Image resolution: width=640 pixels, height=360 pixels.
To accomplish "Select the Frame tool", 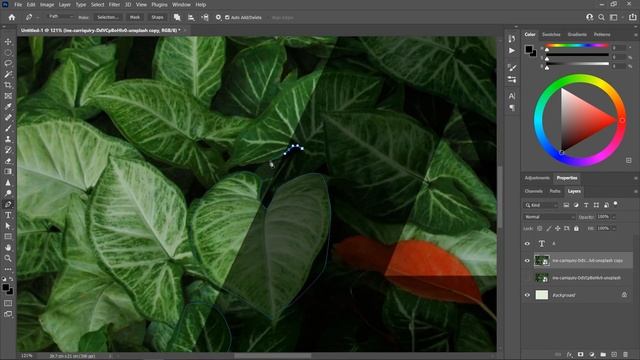I will (x=8, y=96).
